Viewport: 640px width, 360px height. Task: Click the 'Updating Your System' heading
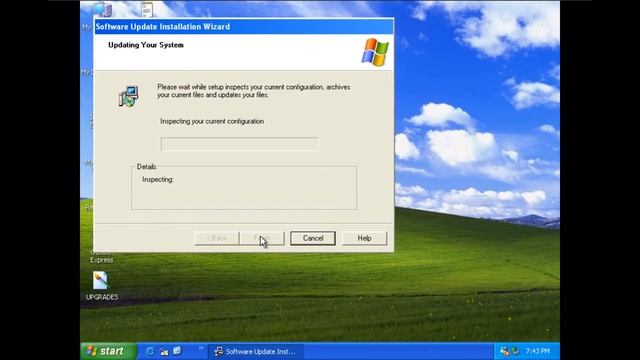click(x=146, y=45)
